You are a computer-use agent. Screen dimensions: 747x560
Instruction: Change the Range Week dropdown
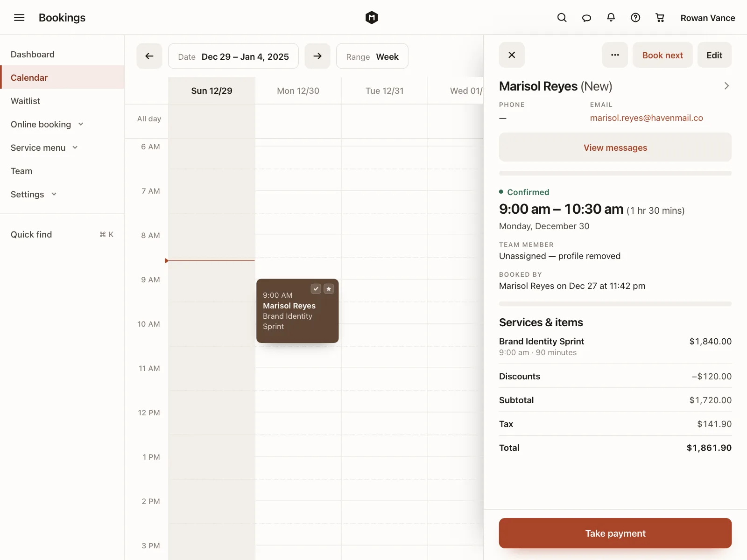(x=372, y=56)
